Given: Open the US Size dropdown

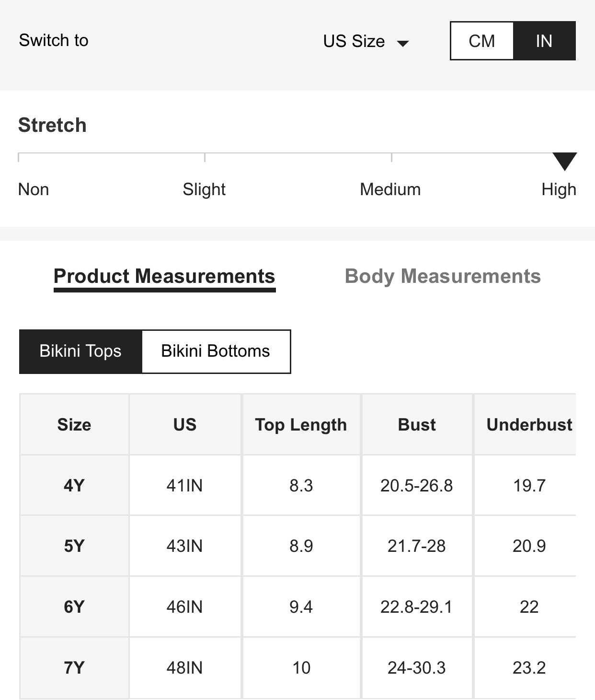Looking at the screenshot, I should [354, 41].
